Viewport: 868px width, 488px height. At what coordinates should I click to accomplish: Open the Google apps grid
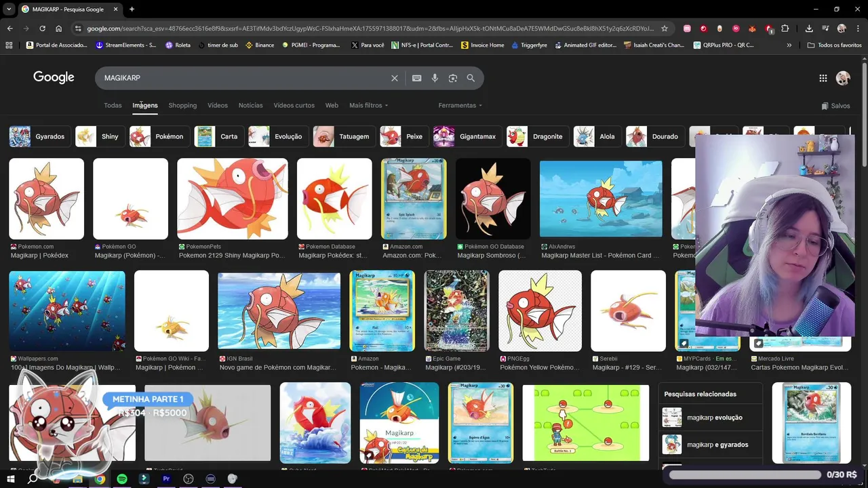[823, 78]
